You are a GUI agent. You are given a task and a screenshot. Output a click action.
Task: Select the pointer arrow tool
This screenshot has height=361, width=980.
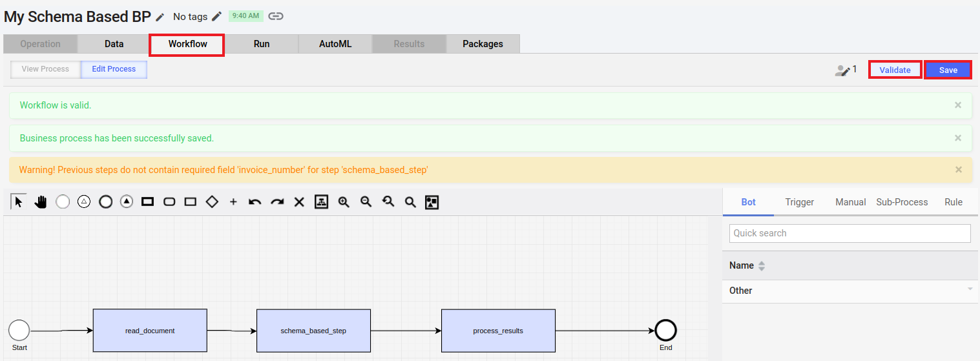[19, 201]
